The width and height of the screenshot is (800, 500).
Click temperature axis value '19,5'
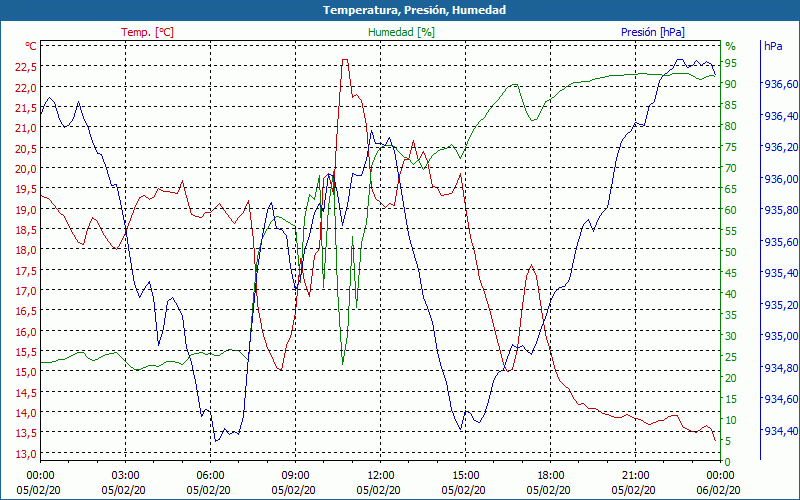click(x=27, y=189)
